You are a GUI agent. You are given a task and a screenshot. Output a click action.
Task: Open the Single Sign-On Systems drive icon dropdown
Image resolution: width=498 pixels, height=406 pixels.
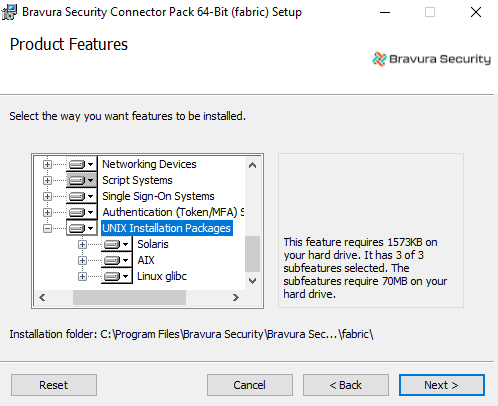82,196
